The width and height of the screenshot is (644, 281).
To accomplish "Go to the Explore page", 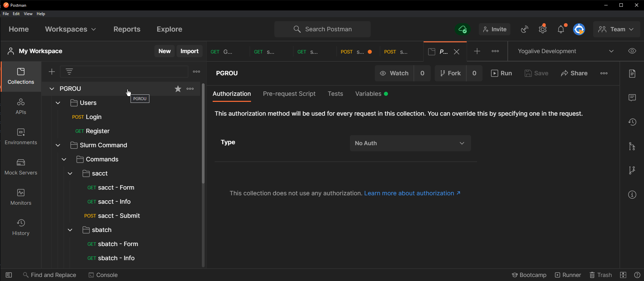I will [169, 29].
